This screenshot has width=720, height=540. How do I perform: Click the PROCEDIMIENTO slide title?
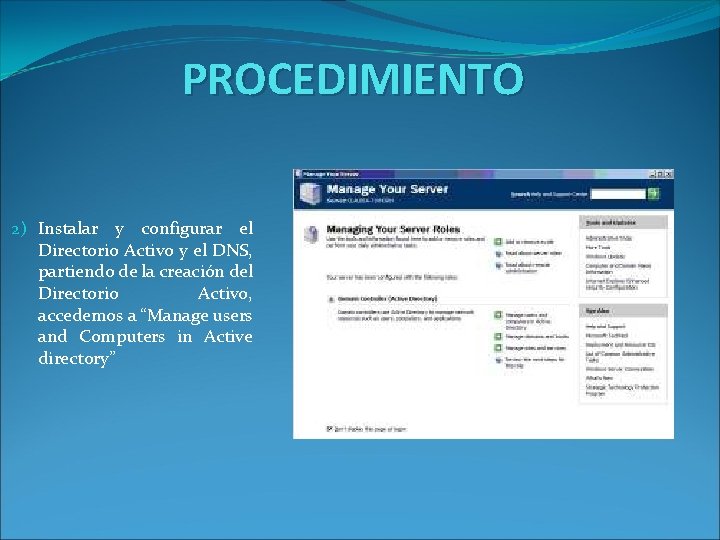click(x=353, y=79)
